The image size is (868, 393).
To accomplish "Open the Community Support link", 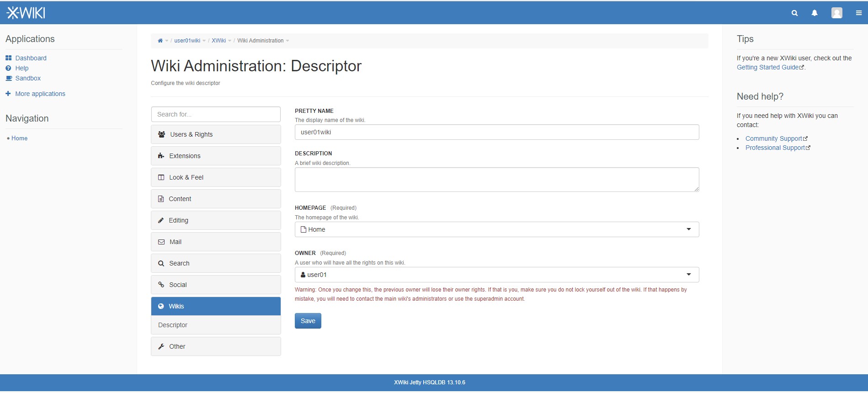I will pos(774,138).
